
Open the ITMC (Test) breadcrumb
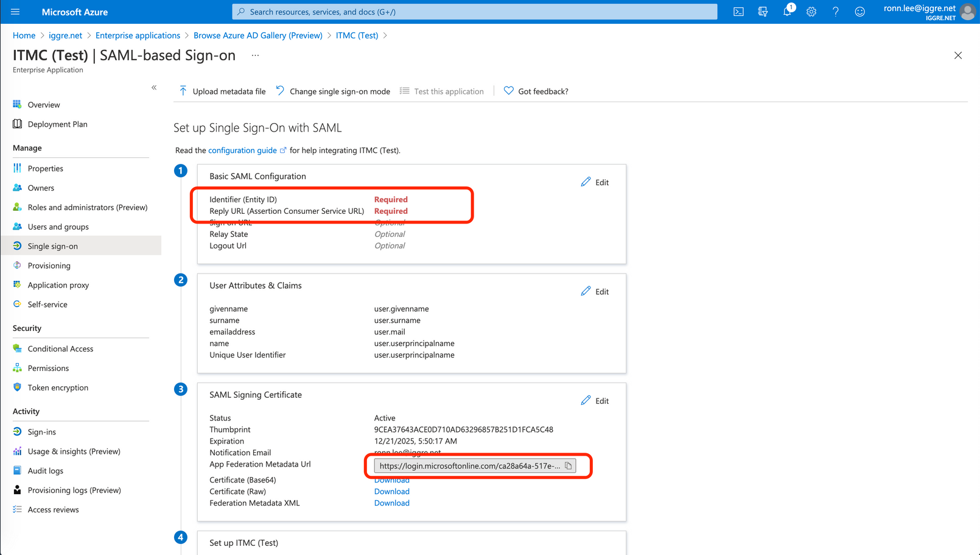(x=357, y=35)
